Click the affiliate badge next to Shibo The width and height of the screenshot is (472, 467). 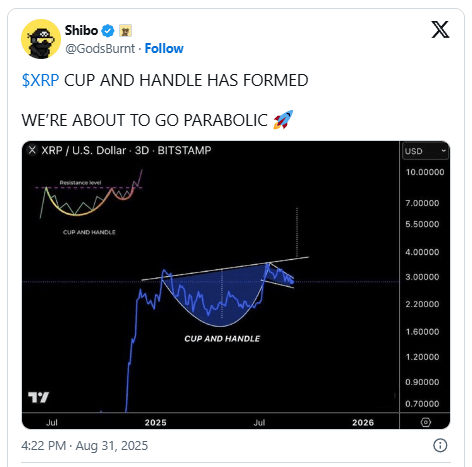tap(126, 31)
